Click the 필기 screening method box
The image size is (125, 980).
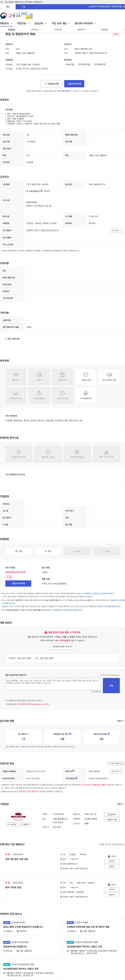(x=77, y=551)
